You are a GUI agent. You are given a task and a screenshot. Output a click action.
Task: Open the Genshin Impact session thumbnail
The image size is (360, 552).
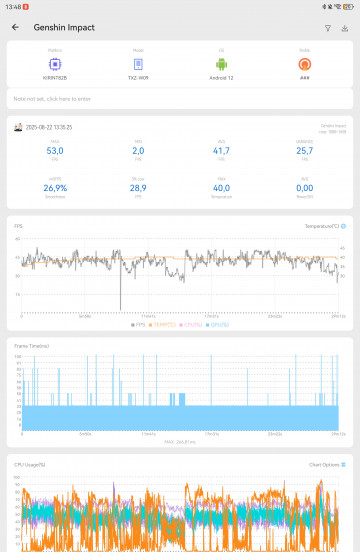(18, 127)
